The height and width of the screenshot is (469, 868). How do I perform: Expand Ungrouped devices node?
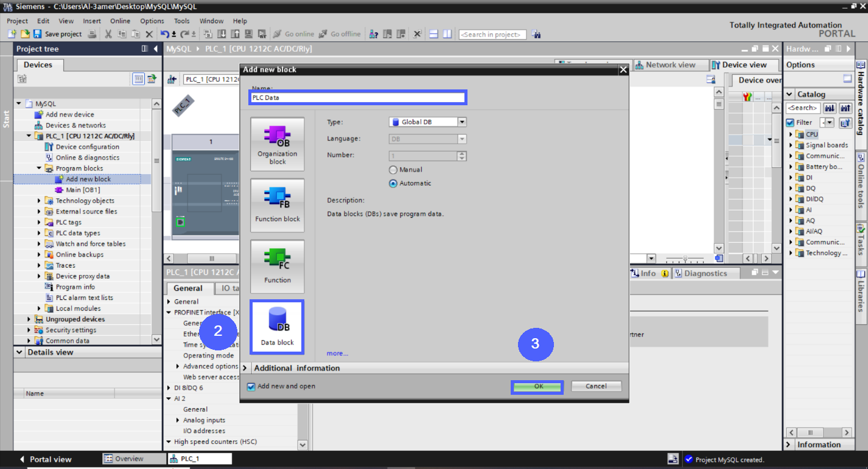[x=29, y=319]
